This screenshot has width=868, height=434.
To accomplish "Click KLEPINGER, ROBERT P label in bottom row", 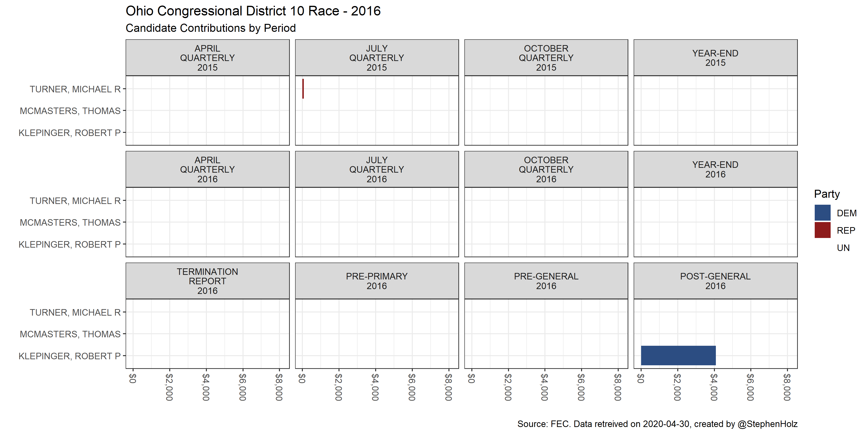I will click(69, 356).
